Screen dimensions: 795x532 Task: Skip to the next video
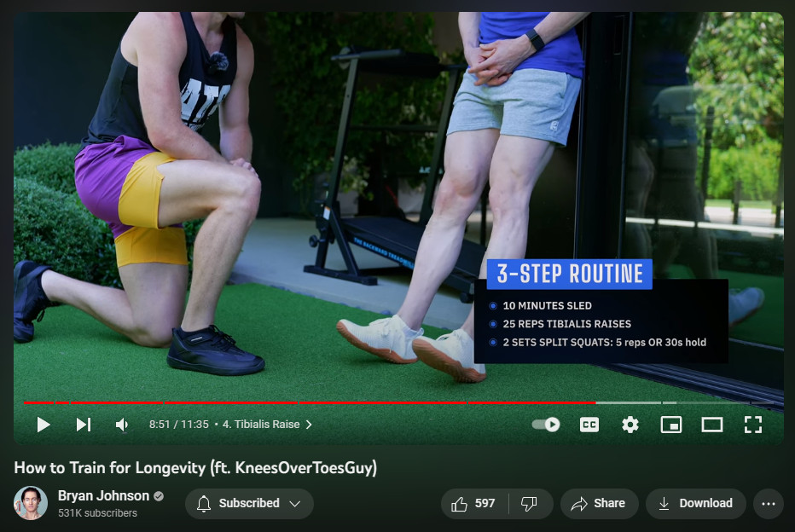tap(84, 425)
